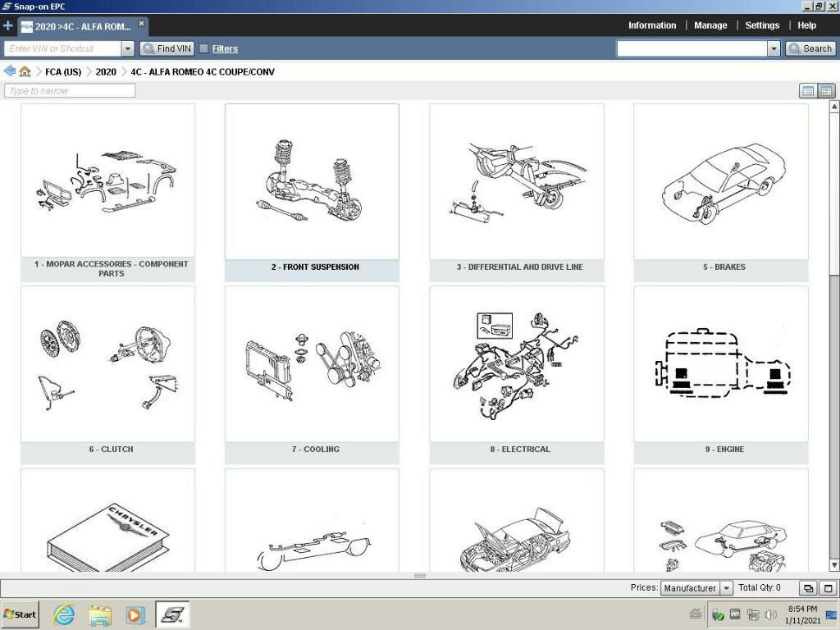
Task: Open the Information menu
Action: pos(652,25)
